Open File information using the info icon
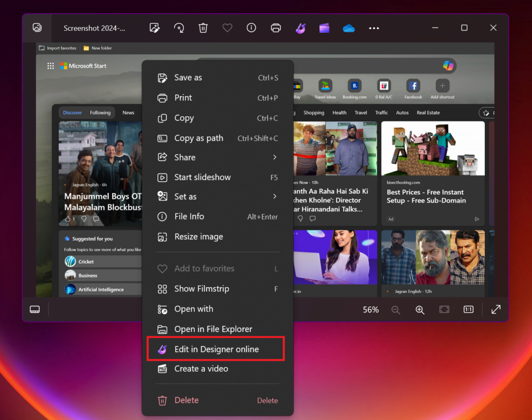The height and width of the screenshot is (420, 532). click(x=251, y=28)
